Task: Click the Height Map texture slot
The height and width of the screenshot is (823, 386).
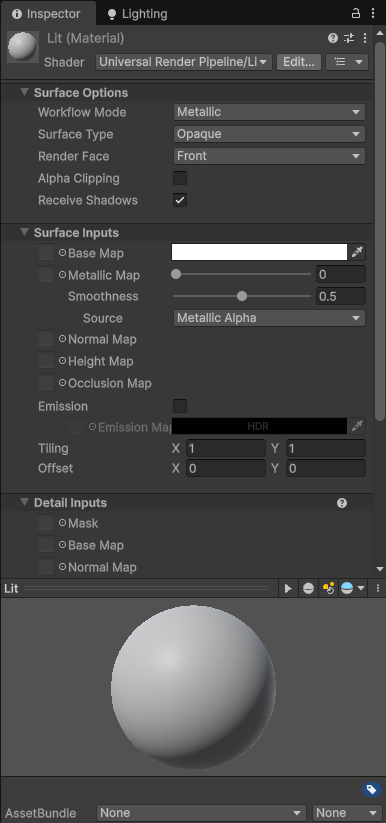Action: click(x=46, y=361)
